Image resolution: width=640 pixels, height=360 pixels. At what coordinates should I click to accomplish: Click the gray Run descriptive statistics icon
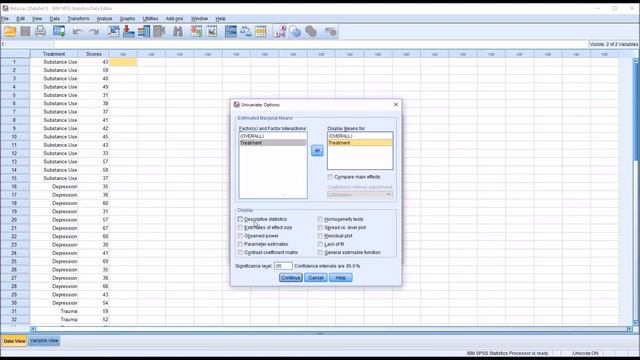pyautogui.click(x=159, y=31)
